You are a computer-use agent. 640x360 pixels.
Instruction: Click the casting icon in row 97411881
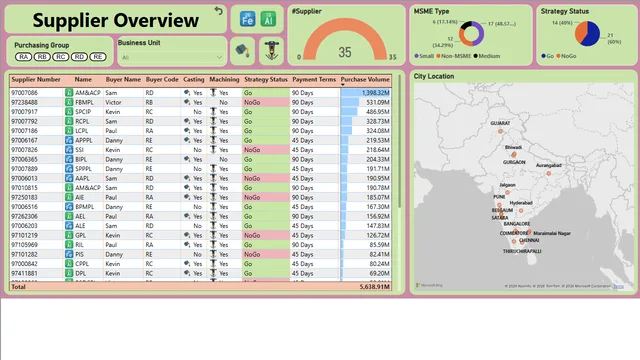[187, 273]
